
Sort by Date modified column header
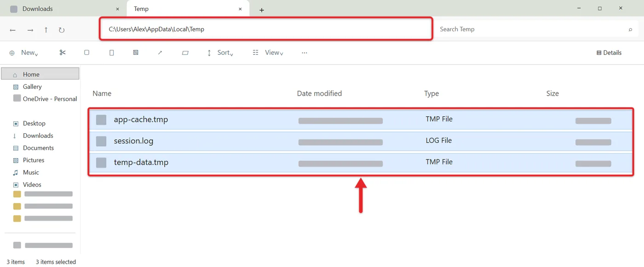319,93
